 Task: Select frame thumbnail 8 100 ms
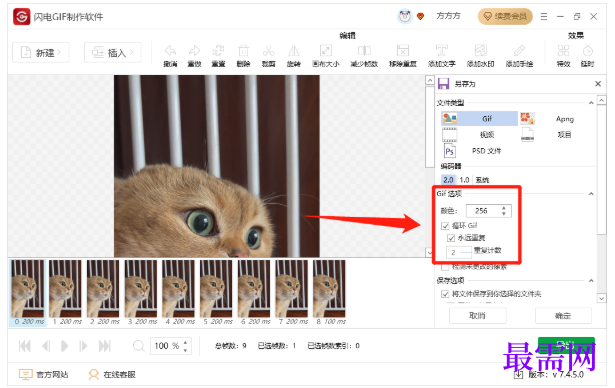pyautogui.click(x=329, y=293)
